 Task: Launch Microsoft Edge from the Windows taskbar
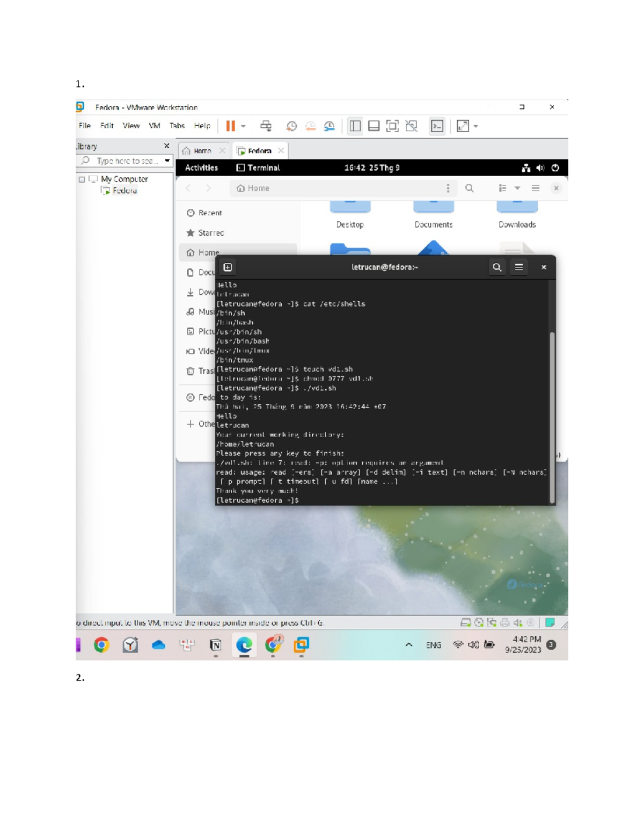click(x=244, y=646)
